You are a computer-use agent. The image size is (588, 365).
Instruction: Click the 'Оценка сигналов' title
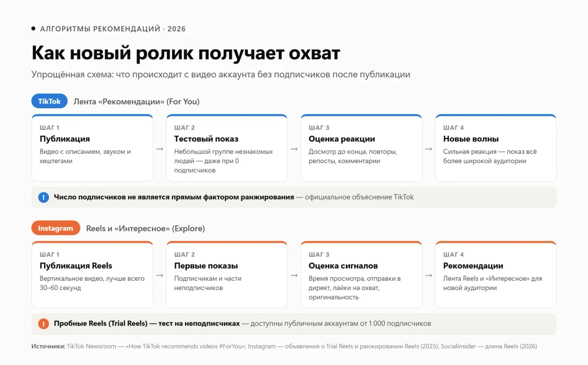tap(343, 266)
